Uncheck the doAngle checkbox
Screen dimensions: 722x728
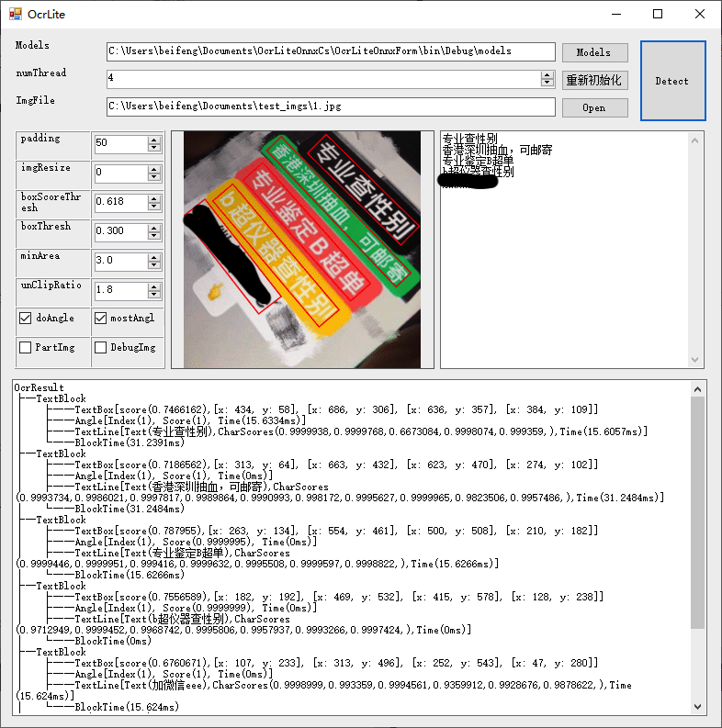point(25,318)
